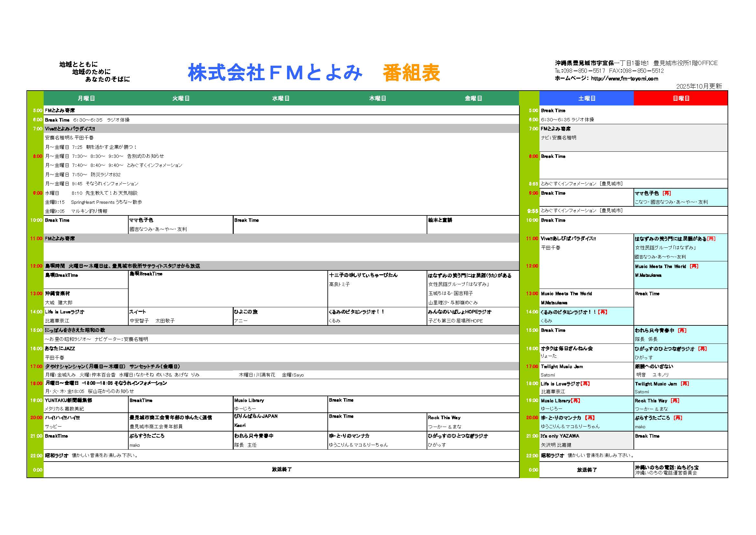Click the 月曜日 column header

click(86, 98)
